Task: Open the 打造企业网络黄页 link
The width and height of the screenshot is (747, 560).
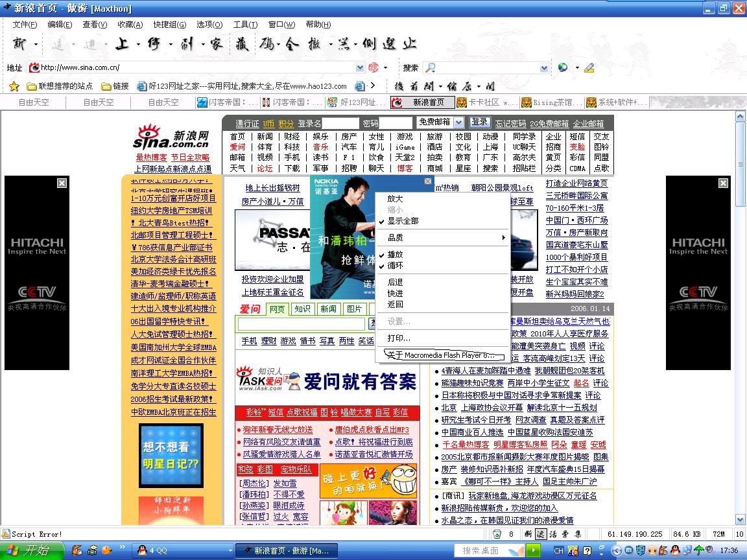Action: click(576, 183)
